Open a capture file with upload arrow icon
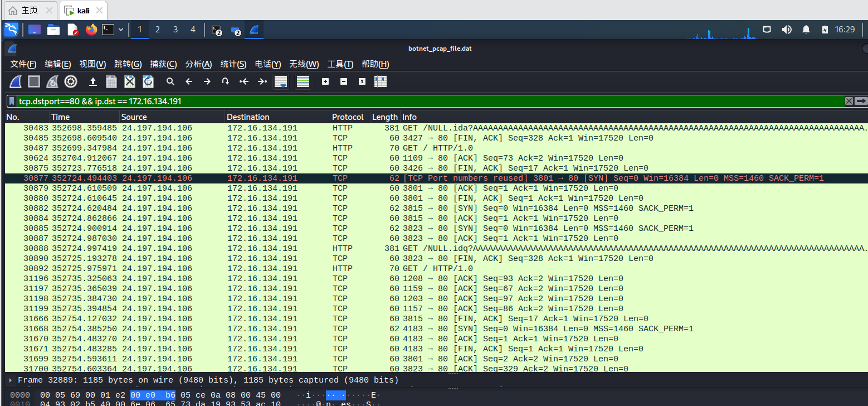The image size is (868, 406). 93,81
